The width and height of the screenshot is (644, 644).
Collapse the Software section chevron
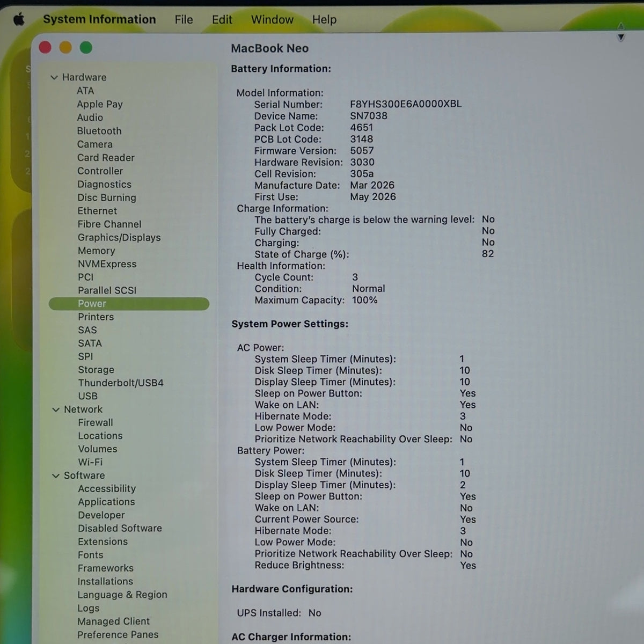click(56, 475)
